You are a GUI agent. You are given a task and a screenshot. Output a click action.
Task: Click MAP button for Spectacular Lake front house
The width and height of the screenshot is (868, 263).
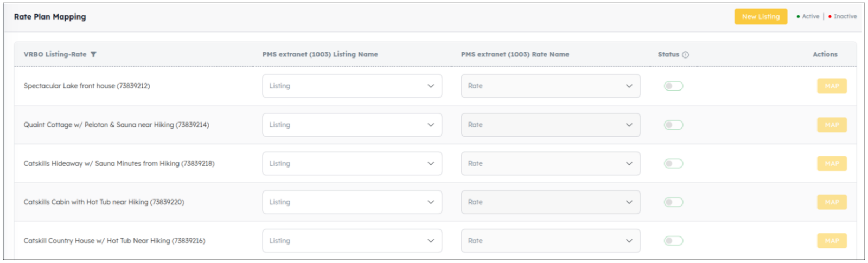[832, 86]
